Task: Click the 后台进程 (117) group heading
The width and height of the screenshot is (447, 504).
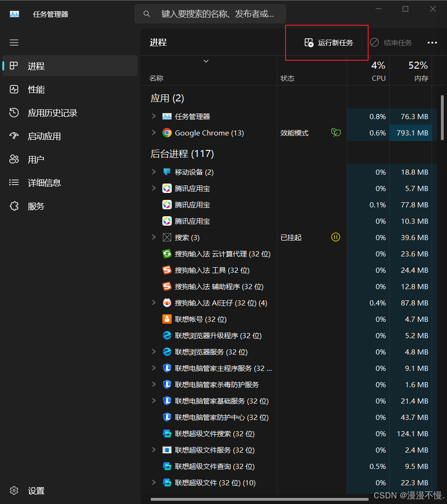Action: pos(182,154)
